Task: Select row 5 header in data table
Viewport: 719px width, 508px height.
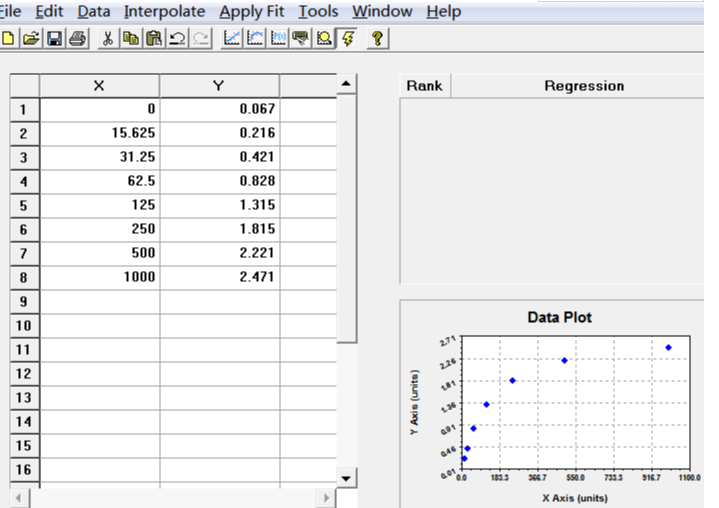Action: 23,205
